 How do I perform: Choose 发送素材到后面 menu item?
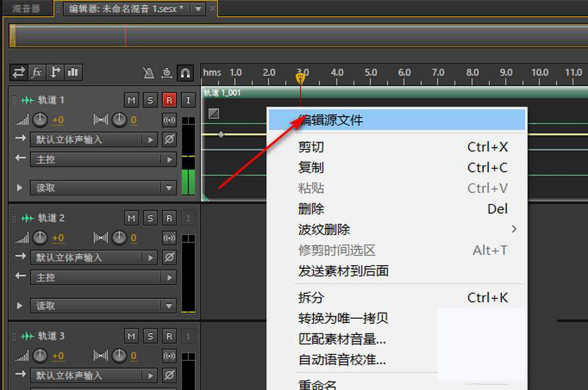tap(397, 270)
